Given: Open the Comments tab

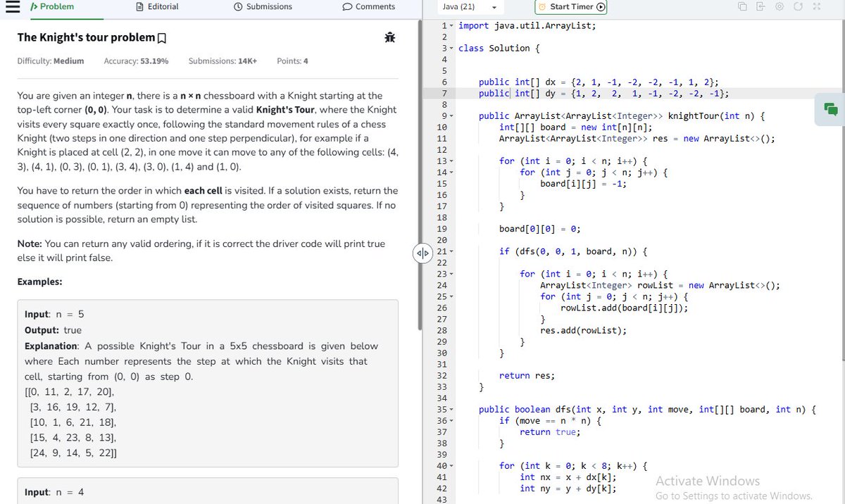Looking at the screenshot, I should 368,6.
